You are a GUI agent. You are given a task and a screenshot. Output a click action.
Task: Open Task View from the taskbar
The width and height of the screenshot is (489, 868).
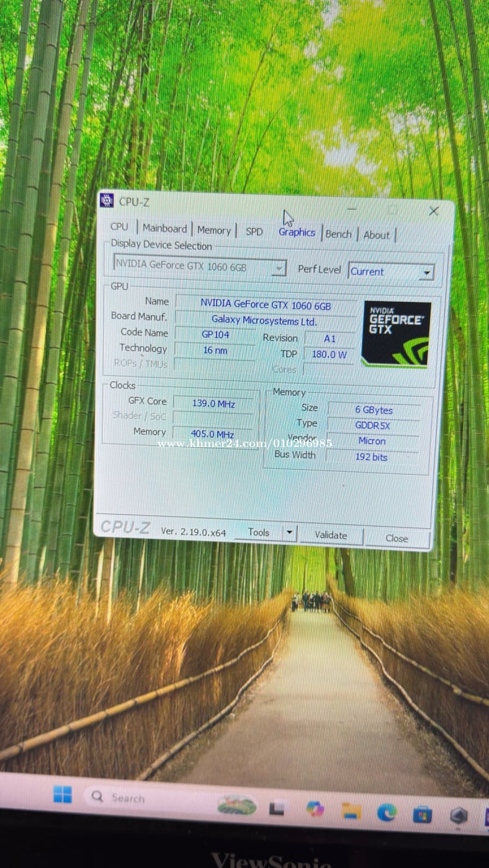coord(277,808)
